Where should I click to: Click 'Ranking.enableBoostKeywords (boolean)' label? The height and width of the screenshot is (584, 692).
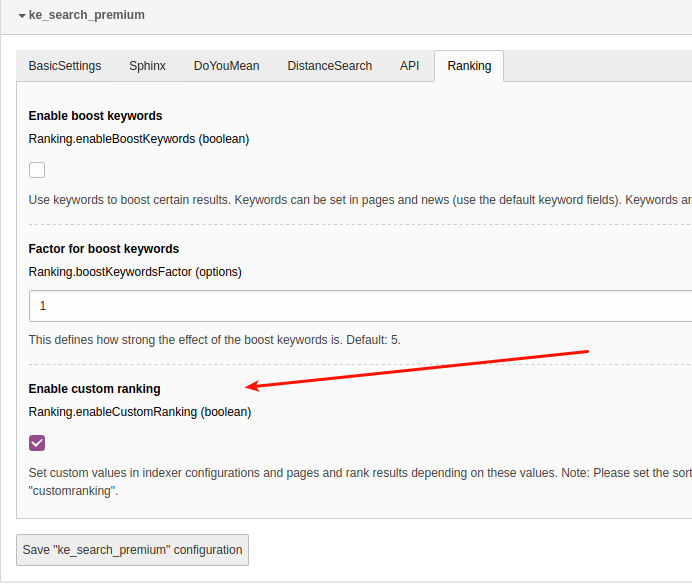pyautogui.click(x=139, y=139)
